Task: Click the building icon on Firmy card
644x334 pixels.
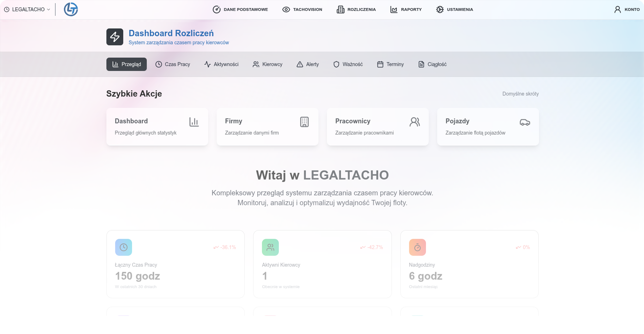Action: click(304, 122)
